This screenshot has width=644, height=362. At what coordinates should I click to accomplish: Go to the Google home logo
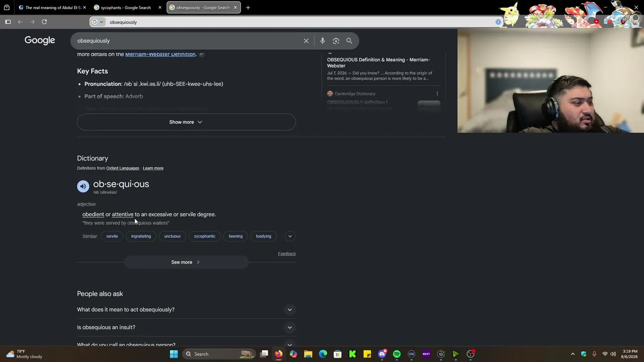pyautogui.click(x=40, y=40)
